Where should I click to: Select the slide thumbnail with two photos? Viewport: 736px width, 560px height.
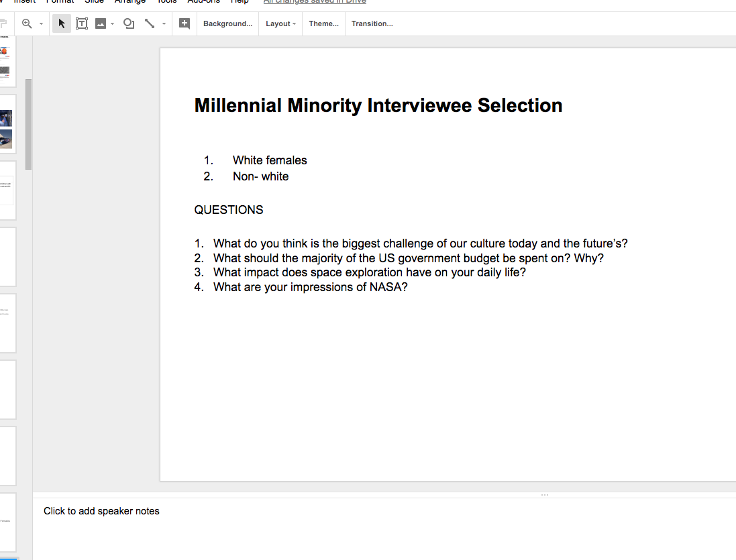coord(7,124)
